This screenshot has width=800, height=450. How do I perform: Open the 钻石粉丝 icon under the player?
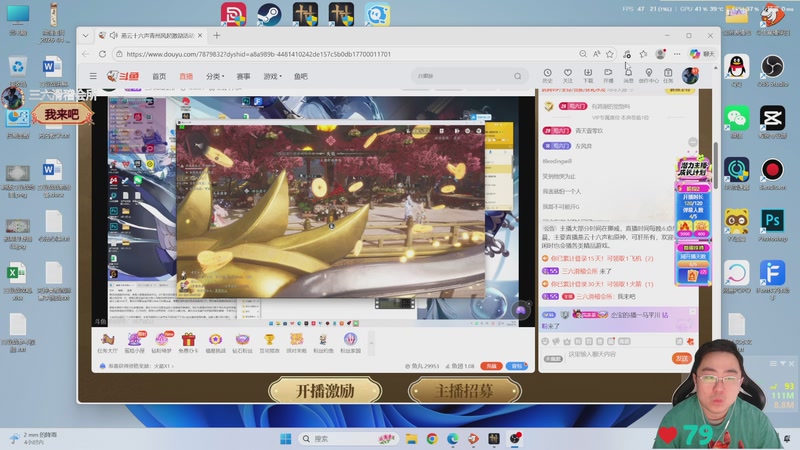coord(242,343)
